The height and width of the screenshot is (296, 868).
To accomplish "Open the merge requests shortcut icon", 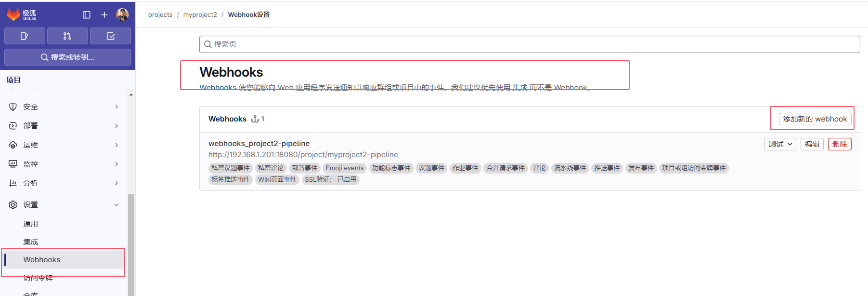I will 67,36.
